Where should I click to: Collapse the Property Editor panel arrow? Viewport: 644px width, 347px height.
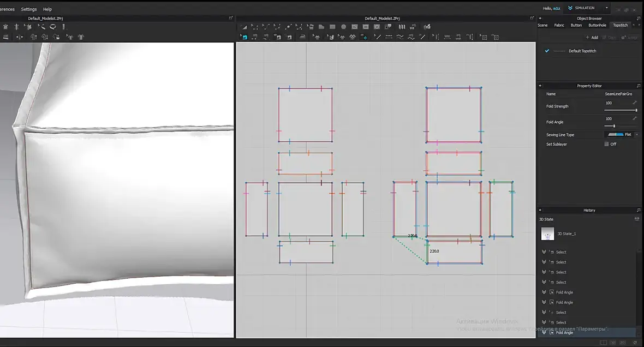coord(540,86)
